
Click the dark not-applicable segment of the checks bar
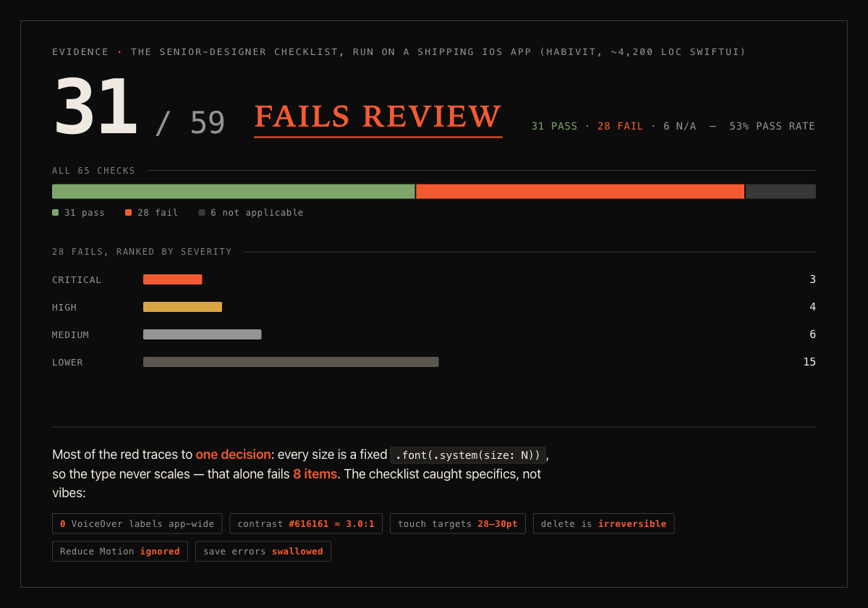click(x=780, y=191)
